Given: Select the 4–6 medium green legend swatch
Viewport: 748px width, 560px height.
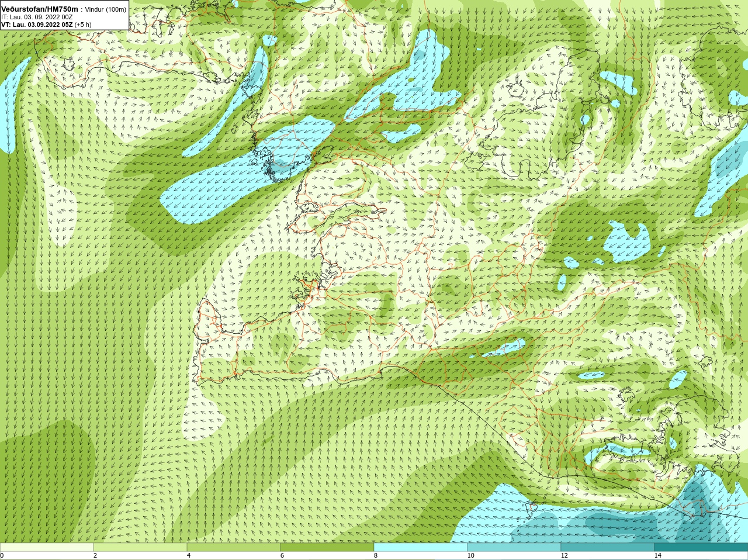Looking at the screenshot, I should tap(234, 547).
